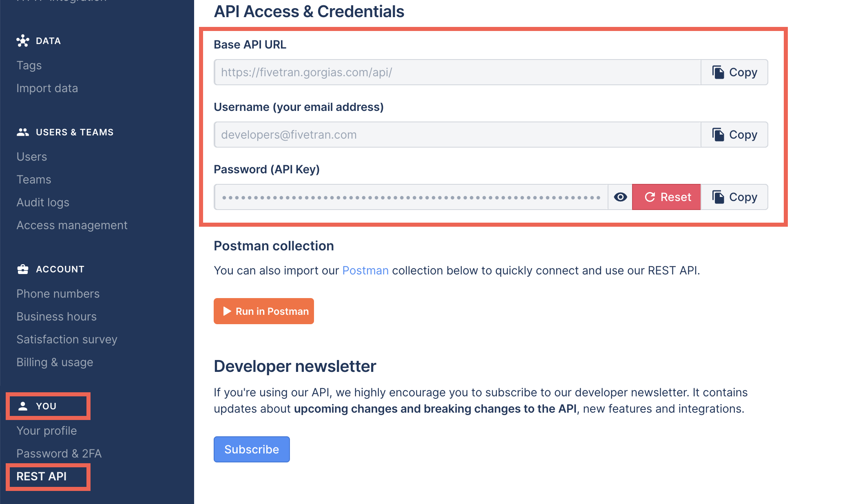
Task: Select Import data sidebar item
Action: [47, 88]
